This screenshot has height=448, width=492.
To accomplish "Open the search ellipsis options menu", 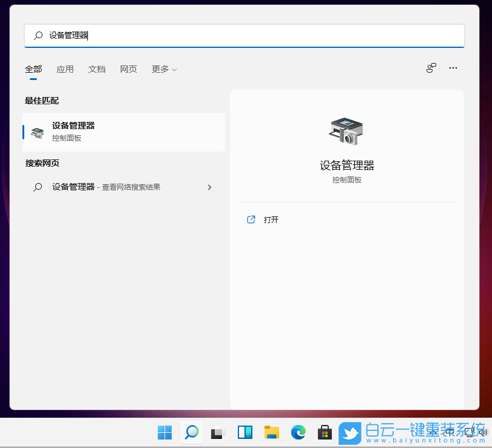I will click(x=453, y=68).
